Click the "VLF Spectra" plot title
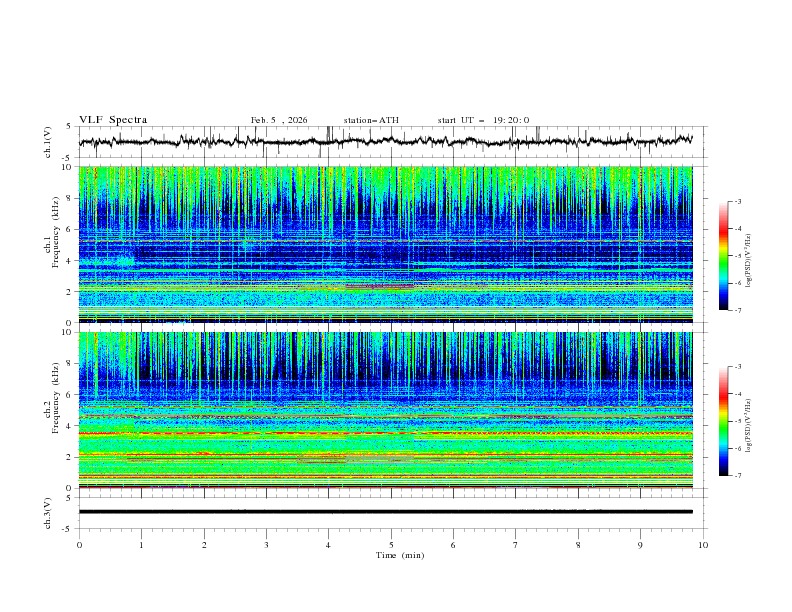 coord(113,120)
